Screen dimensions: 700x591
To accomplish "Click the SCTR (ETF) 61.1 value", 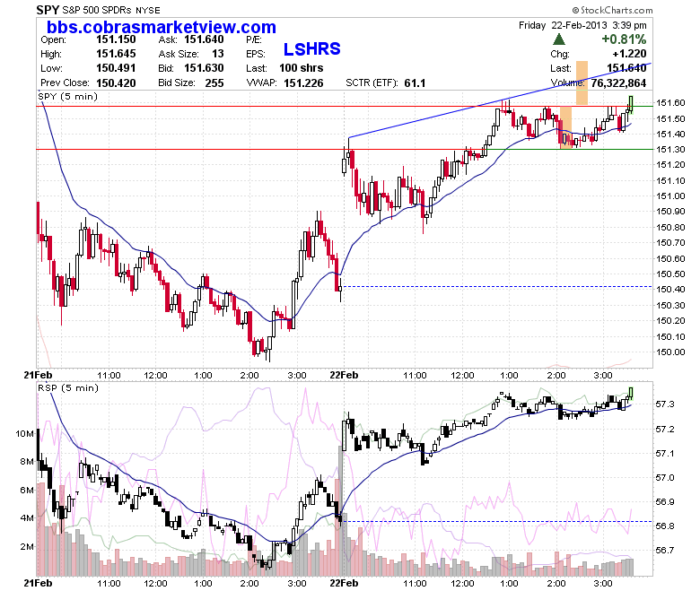I will point(415,83).
